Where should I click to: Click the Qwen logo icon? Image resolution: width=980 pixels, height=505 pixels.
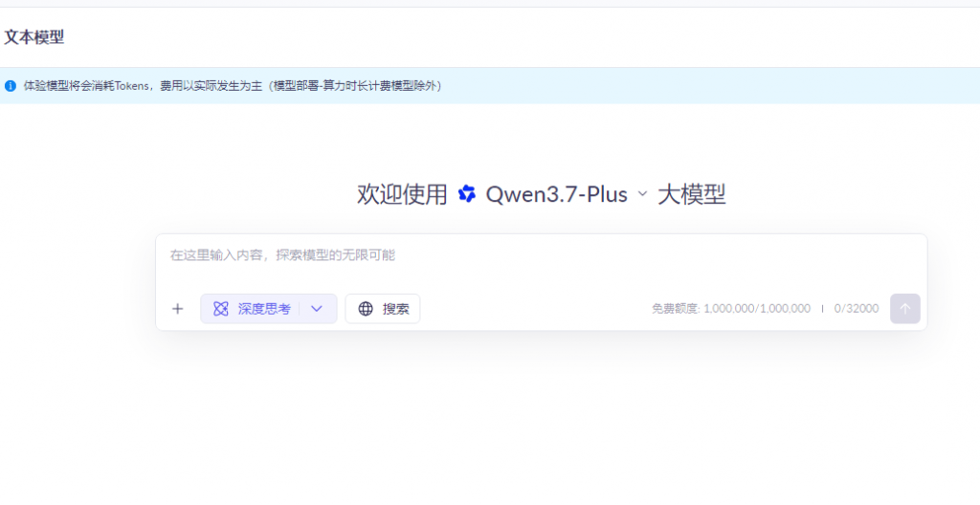point(467,194)
